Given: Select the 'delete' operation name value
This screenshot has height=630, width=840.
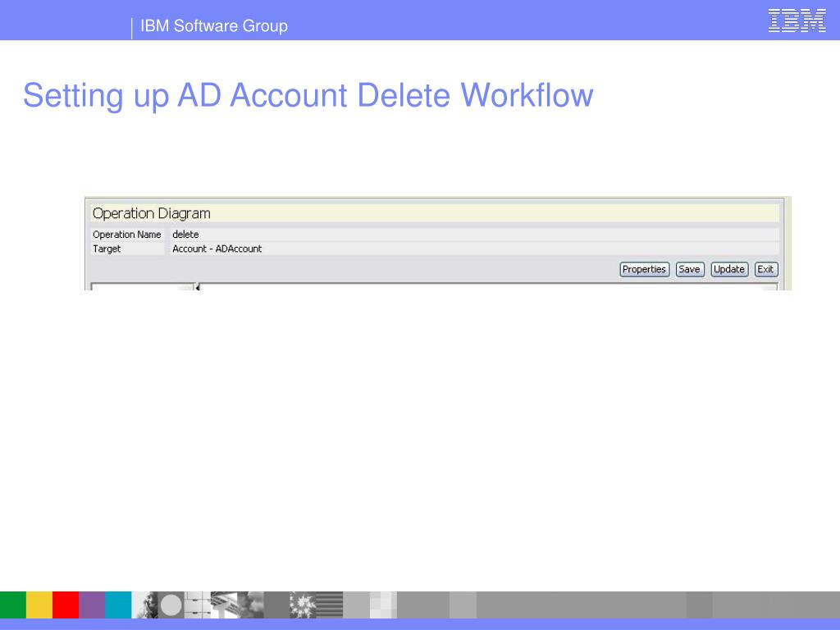Looking at the screenshot, I should coord(185,234).
